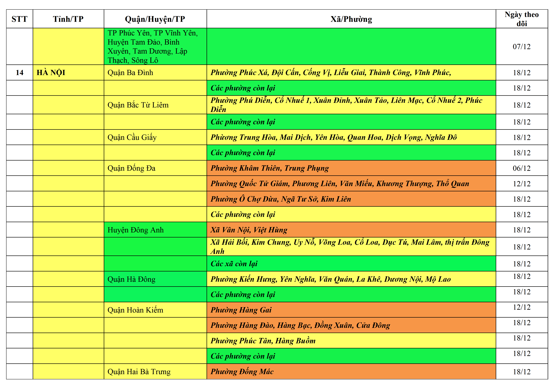Click the Phường Đồng Mác cell

pyautogui.click(x=351, y=371)
